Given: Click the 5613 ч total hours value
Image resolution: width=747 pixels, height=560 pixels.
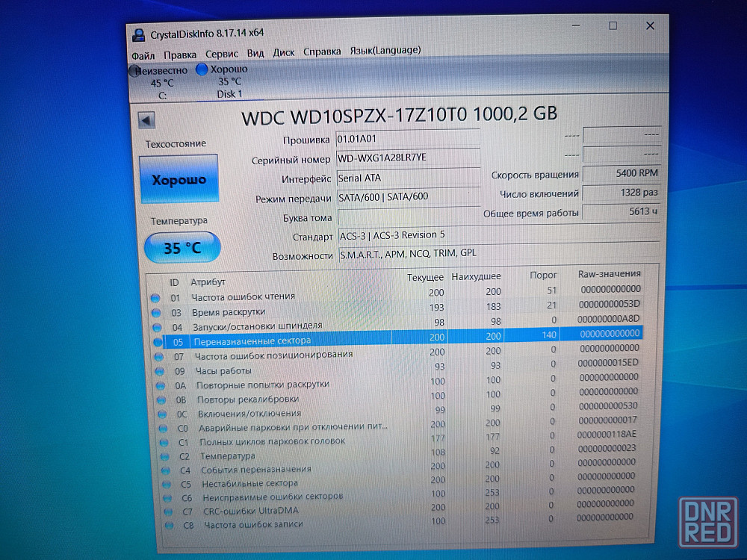Looking at the screenshot, I should tap(622, 211).
